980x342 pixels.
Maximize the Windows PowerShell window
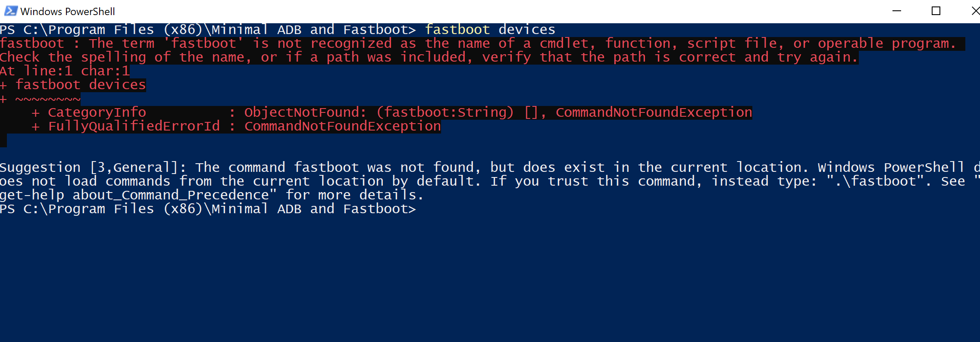tap(936, 11)
